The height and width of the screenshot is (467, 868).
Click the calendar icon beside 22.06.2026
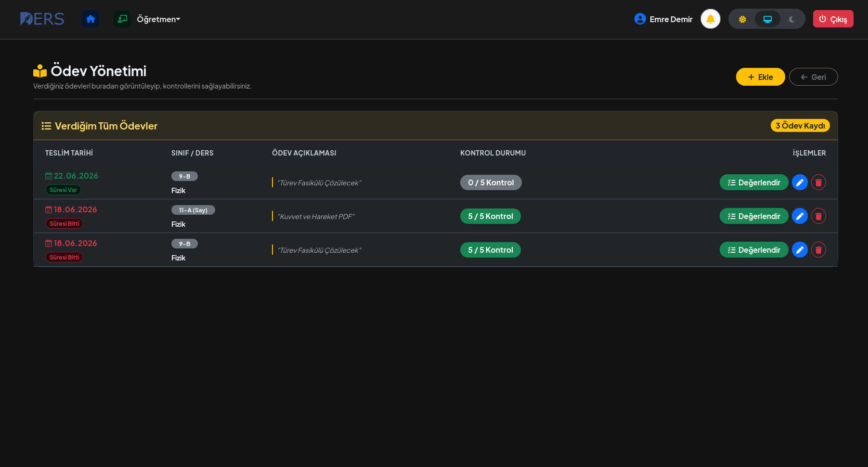[49, 176]
